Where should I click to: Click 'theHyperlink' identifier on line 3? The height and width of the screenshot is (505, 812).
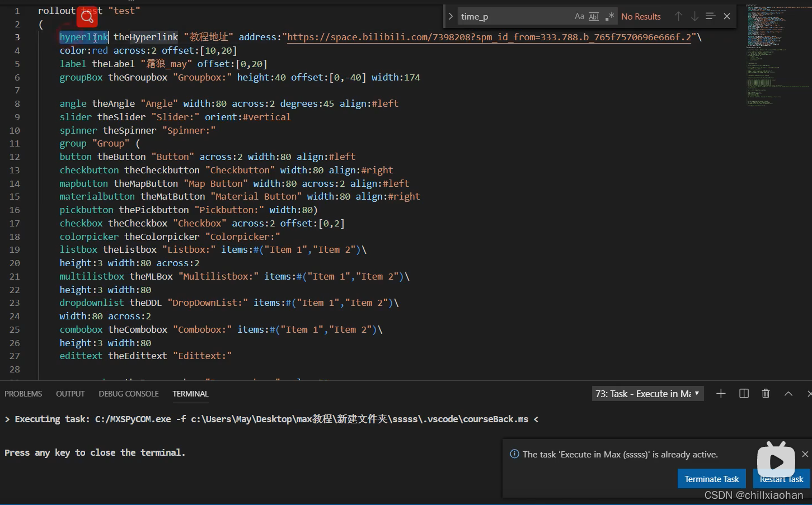pos(146,37)
